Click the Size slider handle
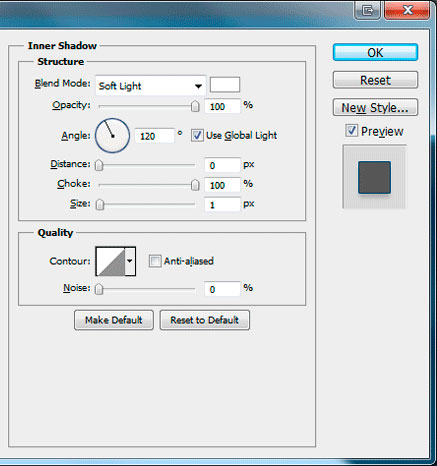The image size is (437, 466). pos(100,204)
